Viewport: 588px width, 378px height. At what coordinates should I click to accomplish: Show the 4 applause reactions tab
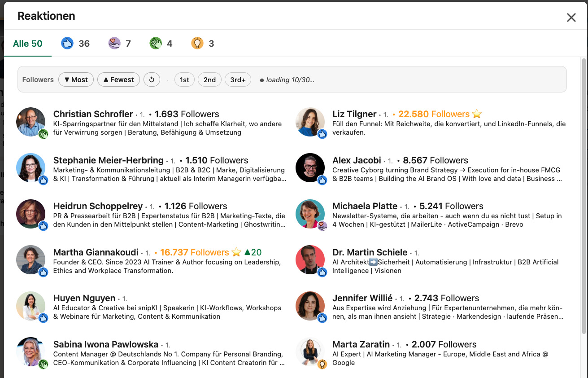pos(161,44)
